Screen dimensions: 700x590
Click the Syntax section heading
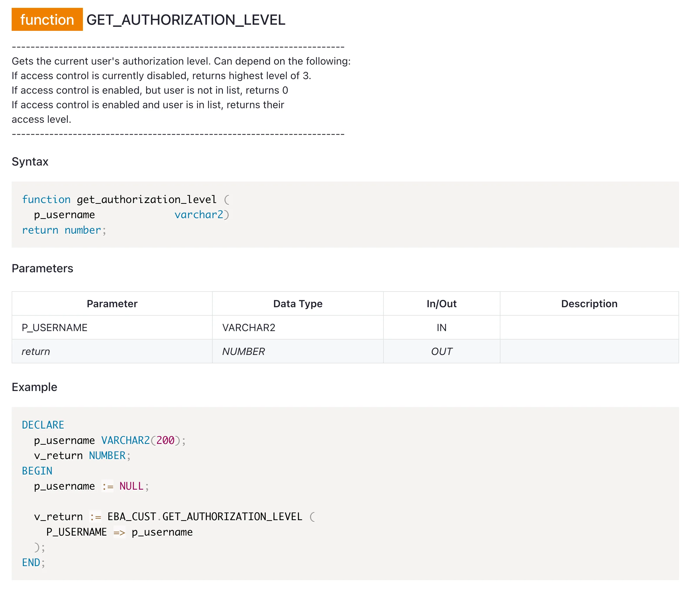coord(30,161)
